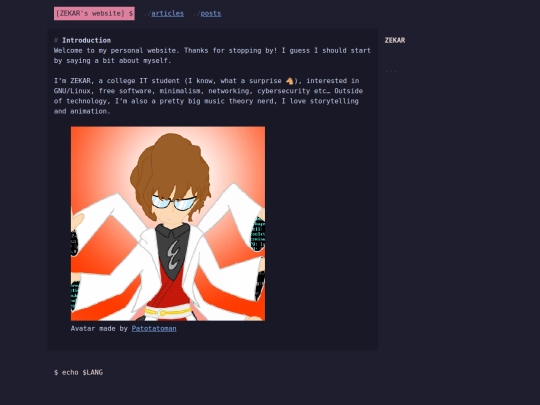Click the "$ echo $LANG" command line
540x405 pixels.
click(78, 372)
